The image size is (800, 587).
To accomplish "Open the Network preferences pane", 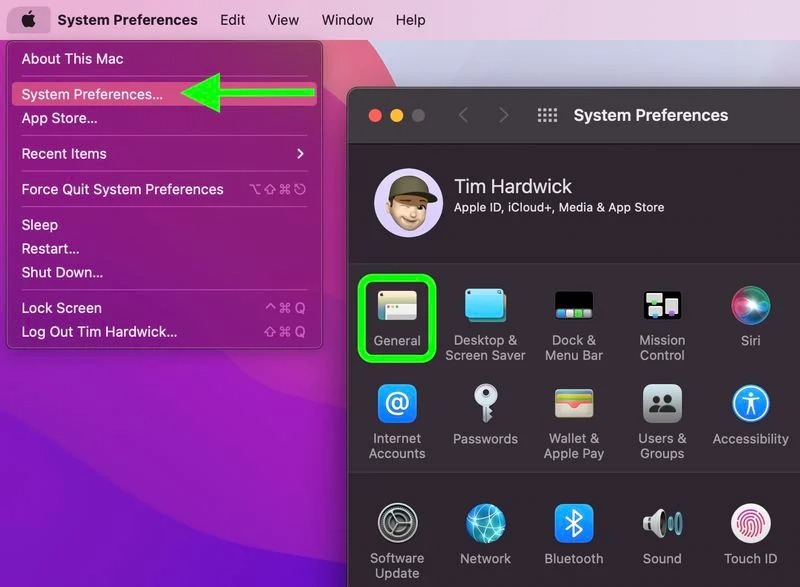I will tap(485, 534).
